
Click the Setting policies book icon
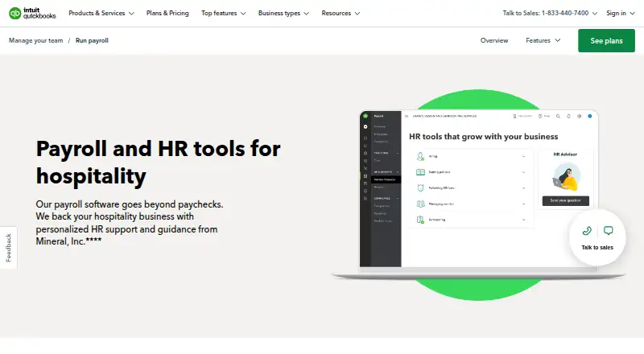click(x=420, y=172)
